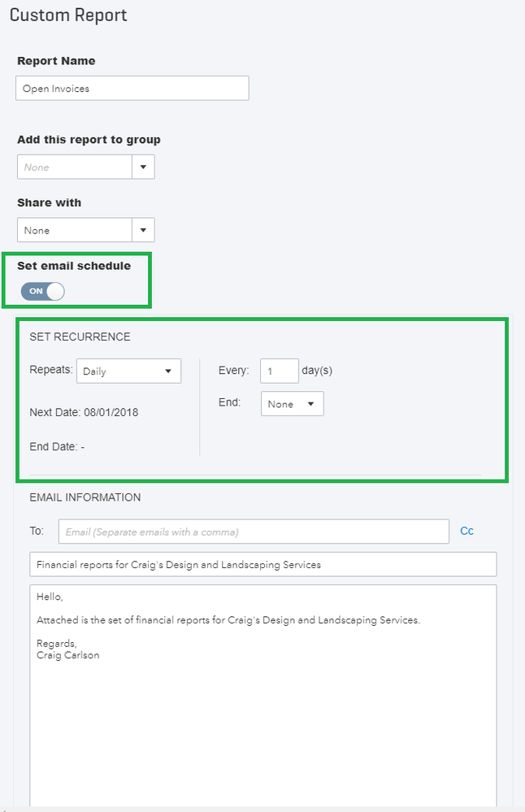Click the Set email schedule label
525x812 pixels.
tap(74, 266)
